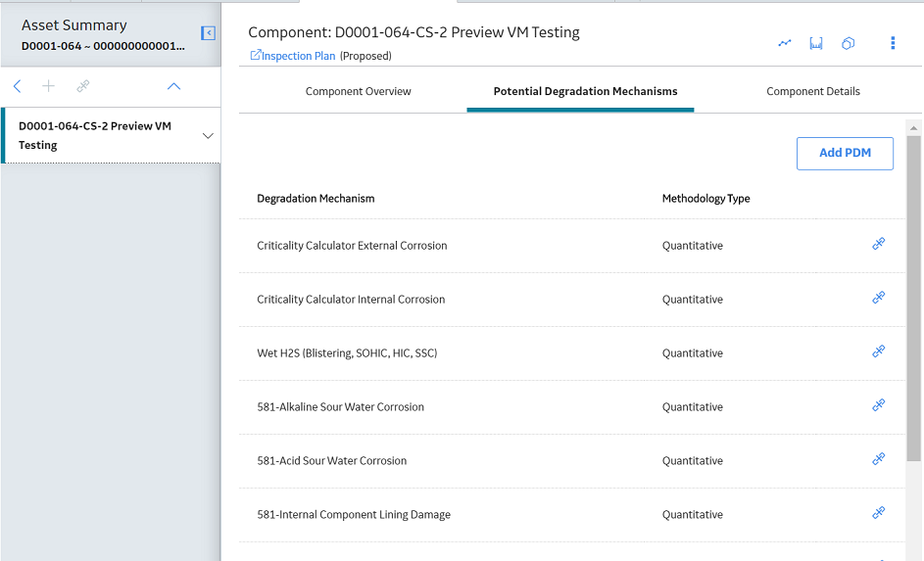The width and height of the screenshot is (924, 561).
Task: Collapse the Asset Summary left pane
Action: (208, 33)
